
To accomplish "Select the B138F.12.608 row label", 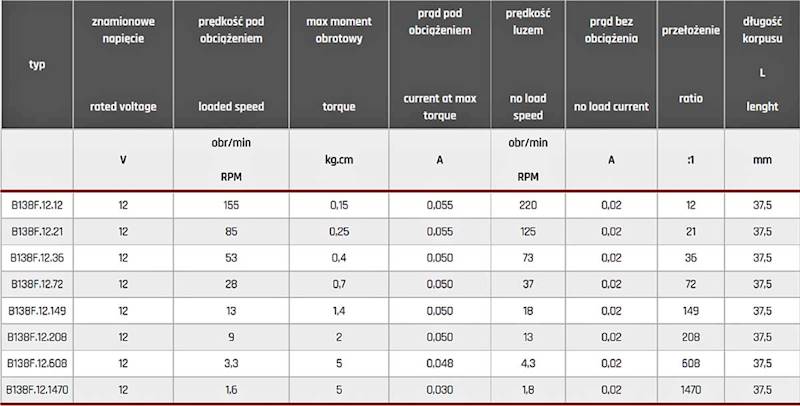I will (37, 364).
